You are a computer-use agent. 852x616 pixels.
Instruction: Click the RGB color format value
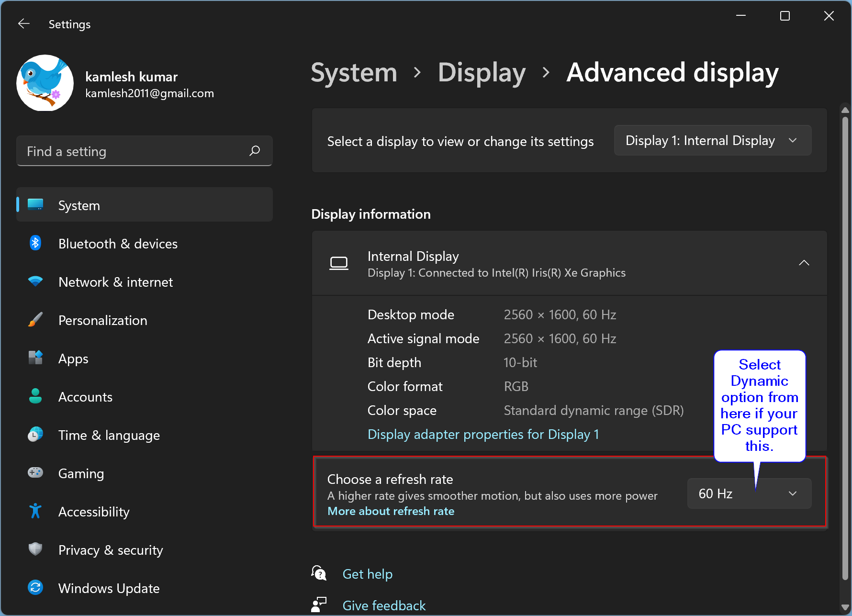pyautogui.click(x=516, y=386)
